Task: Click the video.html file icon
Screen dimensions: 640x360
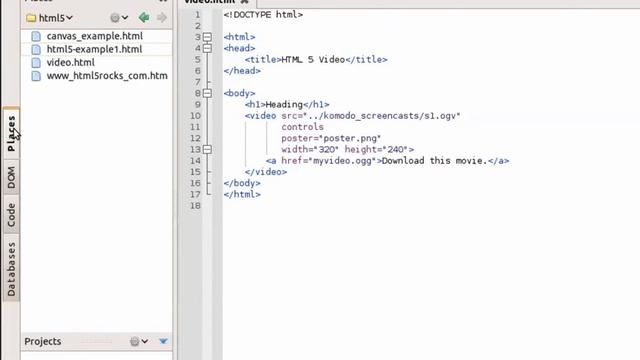Action: click(x=36, y=62)
